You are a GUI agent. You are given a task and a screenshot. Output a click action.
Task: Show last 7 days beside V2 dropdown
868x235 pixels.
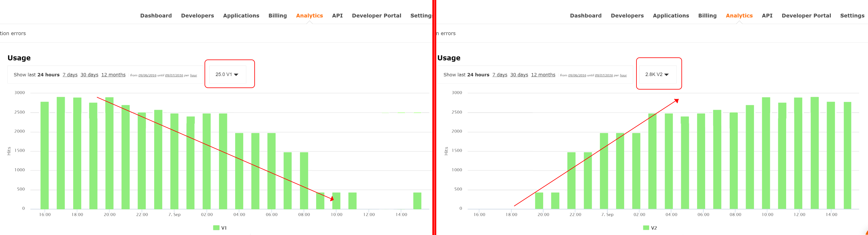499,75
